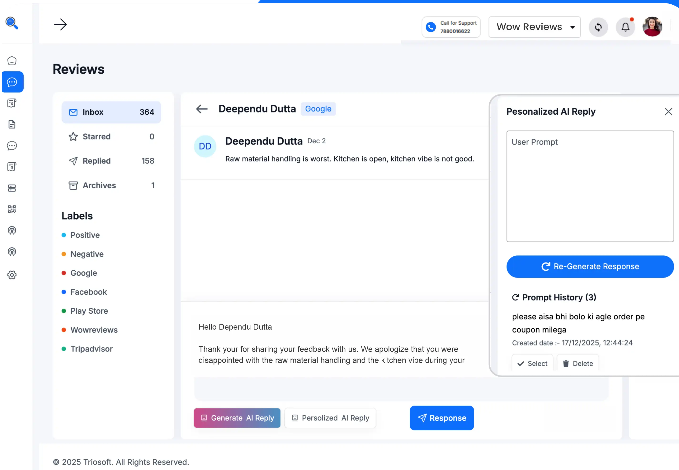The image size is (679, 470).
Task: Filter by Tripadvisor label
Action: [87, 349]
